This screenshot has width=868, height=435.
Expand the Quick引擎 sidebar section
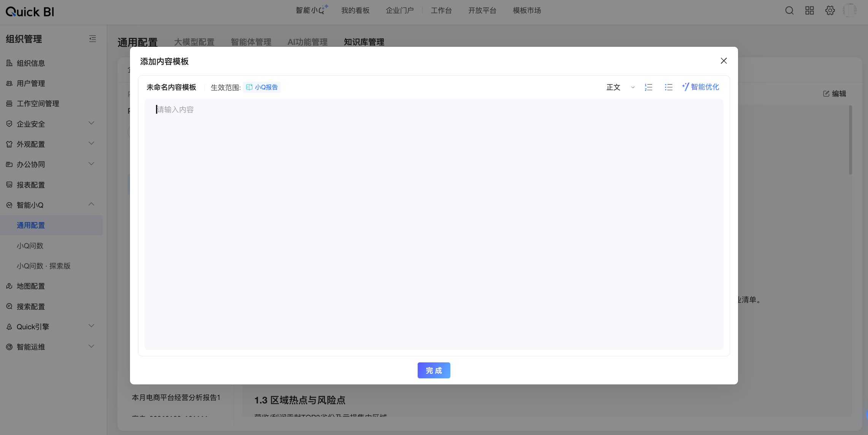(x=91, y=326)
